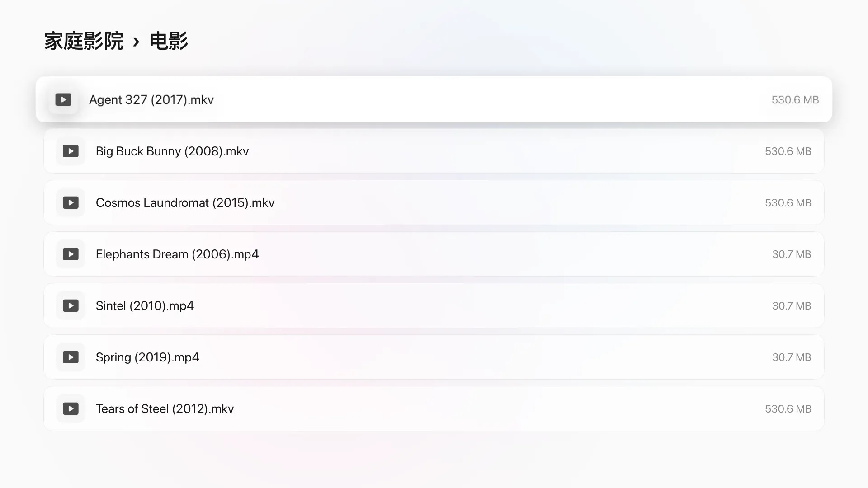Click the video icon beside Agent 327 (2017).mkv
Image resolution: width=868 pixels, height=488 pixels.
pyautogui.click(x=63, y=99)
